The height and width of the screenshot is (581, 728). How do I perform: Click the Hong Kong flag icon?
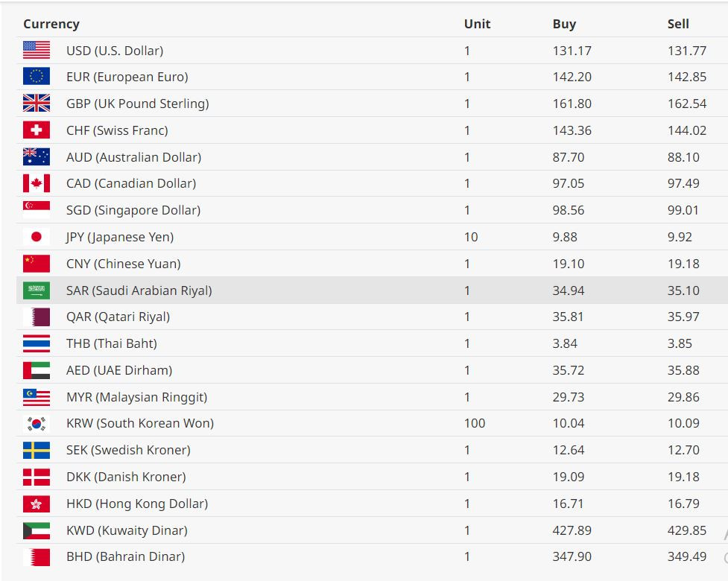(x=37, y=504)
